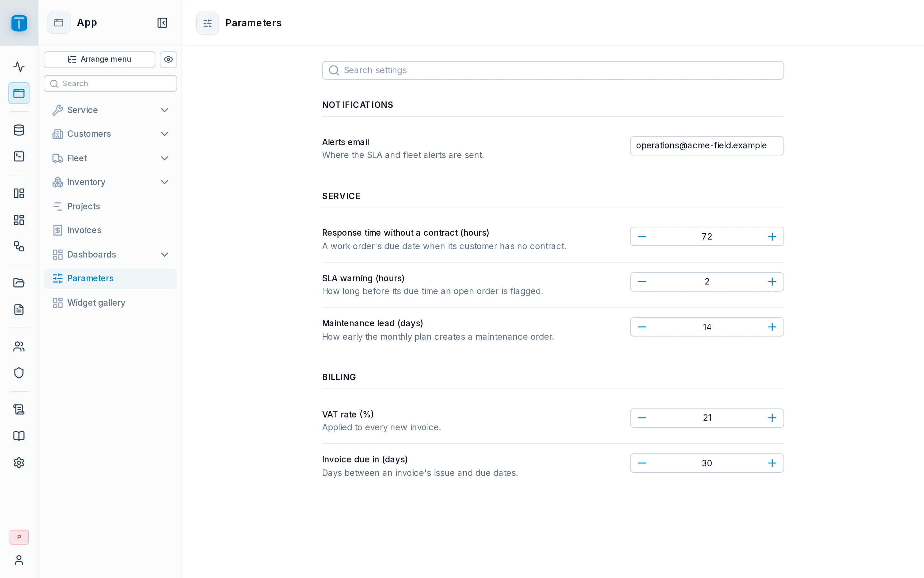Image resolution: width=924 pixels, height=578 pixels.
Task: Decrease the VAT rate percentage
Action: point(642,418)
